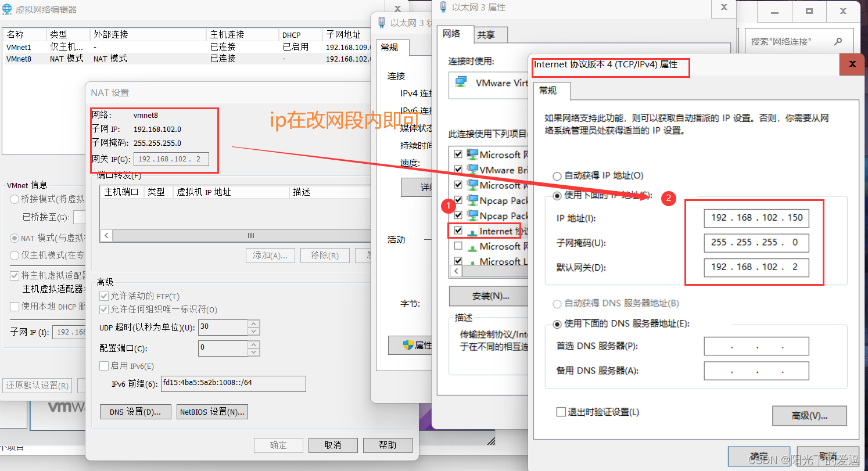
Task: Toggle 将主机虚拟适配器 checkbox in VMnet 信息
Action: pos(15,276)
